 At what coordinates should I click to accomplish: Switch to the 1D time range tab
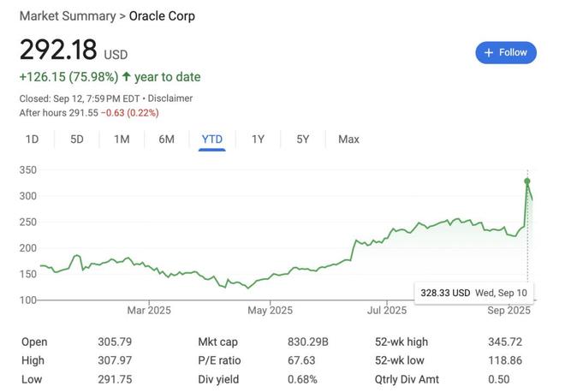click(x=32, y=139)
